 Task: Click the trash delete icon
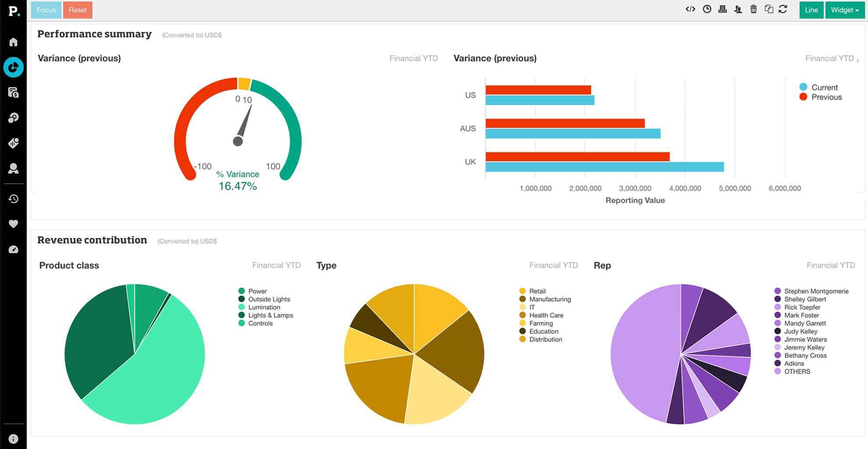(753, 9)
